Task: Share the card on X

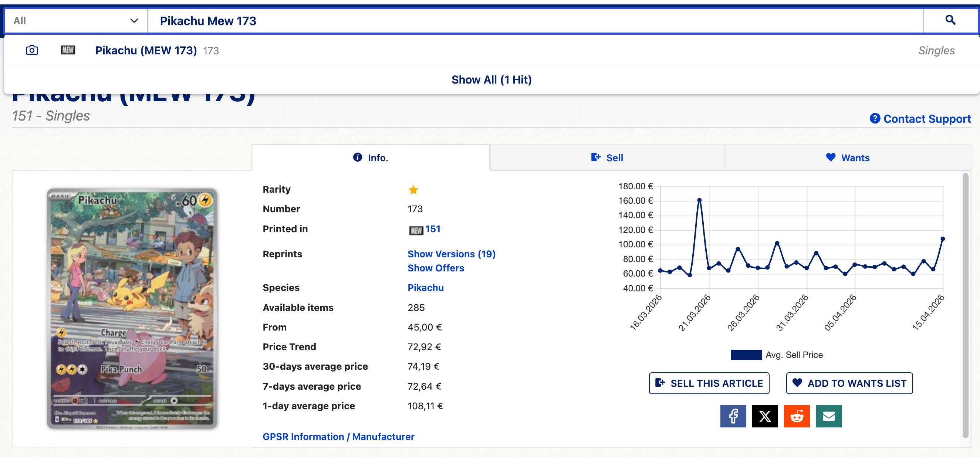Action: coord(765,416)
